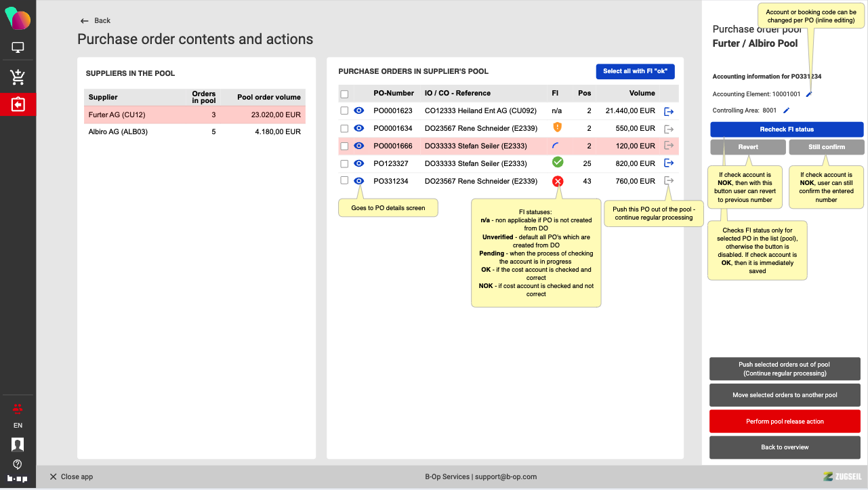The width and height of the screenshot is (868, 490).
Task: Click the help question mark sidebar icon
Action: click(18, 464)
